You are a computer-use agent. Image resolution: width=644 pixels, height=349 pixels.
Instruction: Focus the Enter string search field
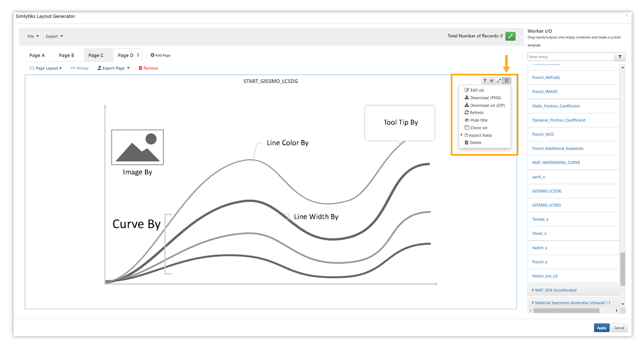(571, 57)
